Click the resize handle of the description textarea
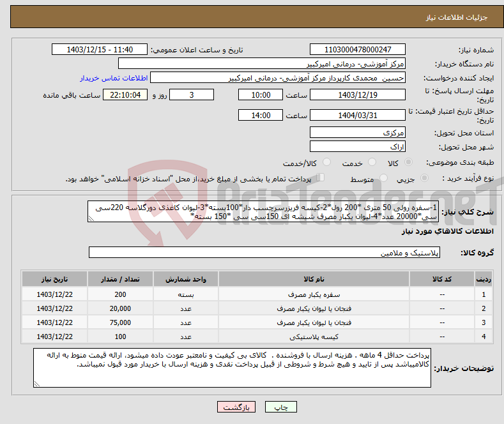 (x=91, y=219)
